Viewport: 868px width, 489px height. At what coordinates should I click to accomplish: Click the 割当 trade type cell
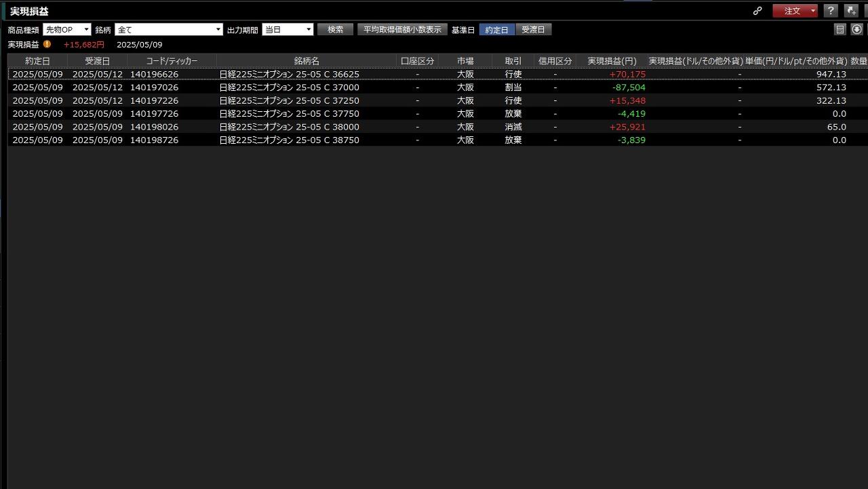pyautogui.click(x=513, y=87)
